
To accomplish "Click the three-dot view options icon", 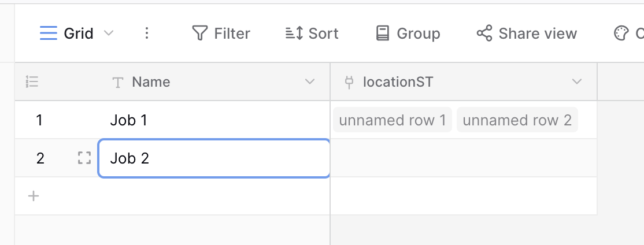I will [x=147, y=34].
